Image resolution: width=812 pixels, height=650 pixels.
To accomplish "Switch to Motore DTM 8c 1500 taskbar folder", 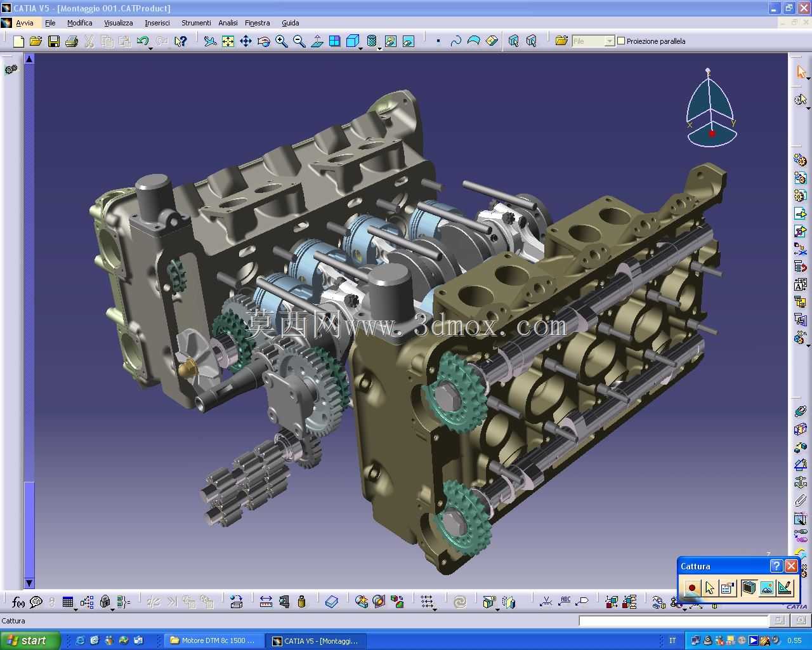I will pyautogui.click(x=213, y=640).
